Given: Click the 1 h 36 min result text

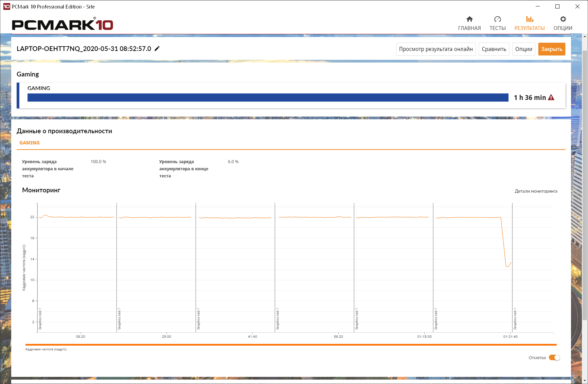Looking at the screenshot, I should [530, 98].
